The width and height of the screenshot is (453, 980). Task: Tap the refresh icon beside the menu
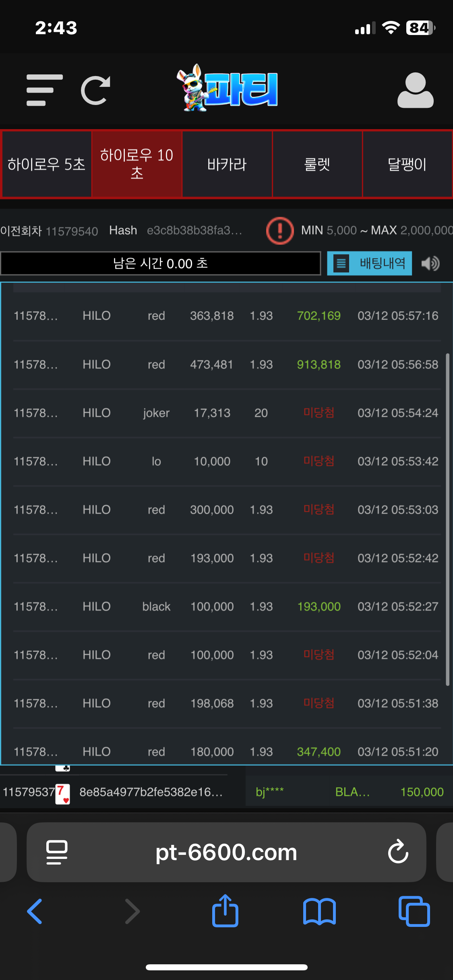[x=96, y=90]
